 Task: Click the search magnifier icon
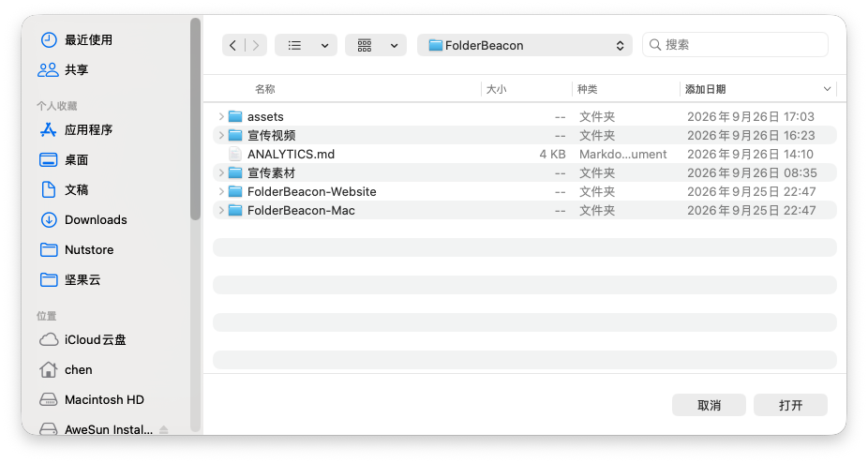655,45
